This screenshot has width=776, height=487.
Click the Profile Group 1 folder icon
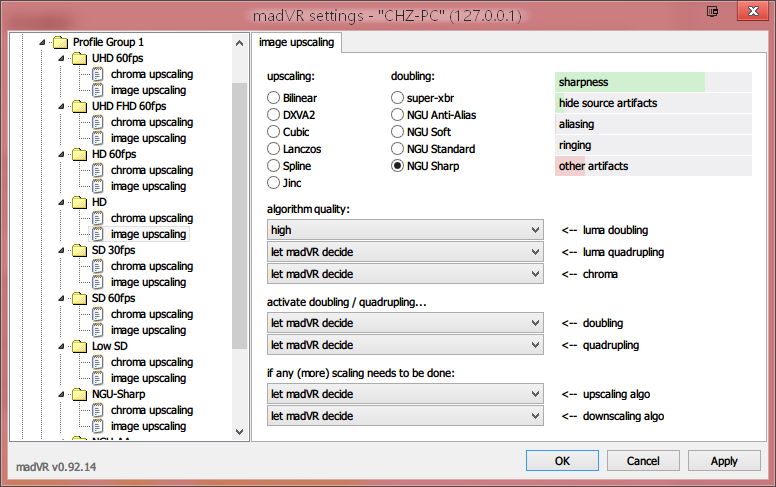pos(60,43)
